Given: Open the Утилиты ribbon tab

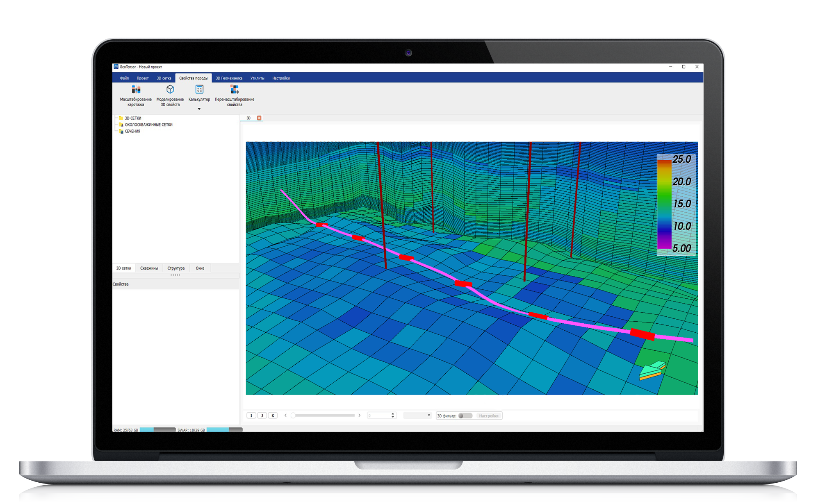Looking at the screenshot, I should point(257,78).
